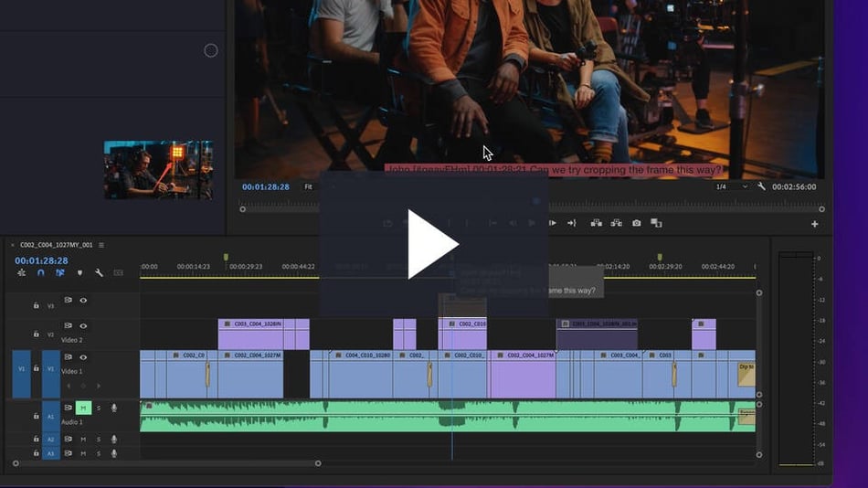868x488 pixels.
Task: Open the Button Editor plus icon
Action: pos(814,224)
